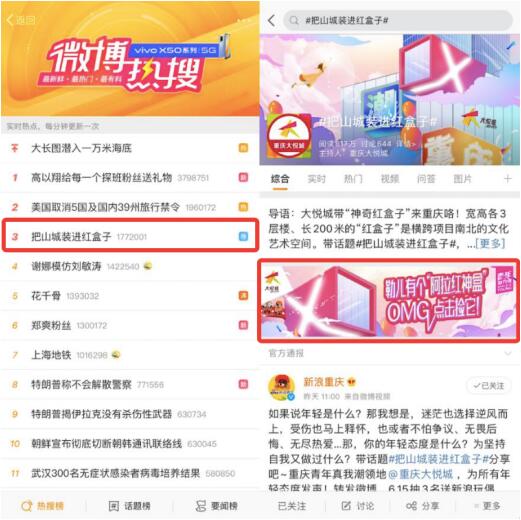
Task: Go back using arrow beside search bar
Action: point(272,20)
